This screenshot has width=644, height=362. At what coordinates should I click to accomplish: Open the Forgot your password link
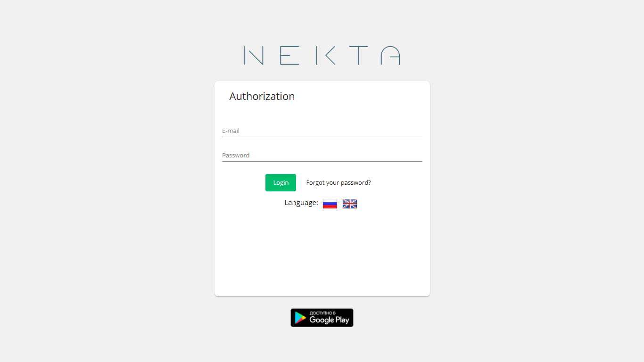point(339,183)
